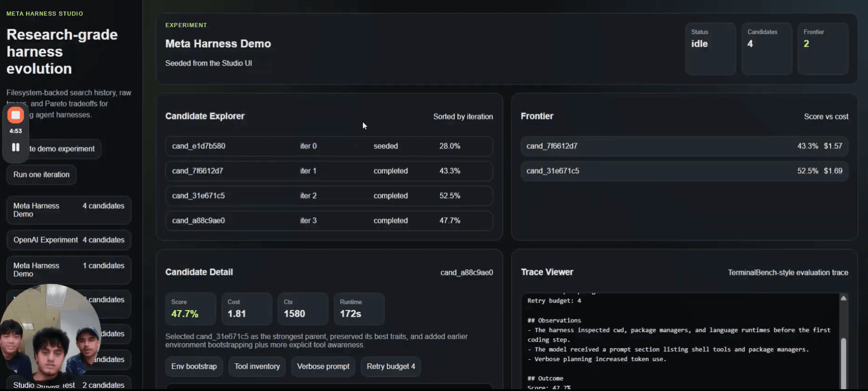The image size is (868, 391).
Task: Run one iteration
Action: [x=41, y=175]
